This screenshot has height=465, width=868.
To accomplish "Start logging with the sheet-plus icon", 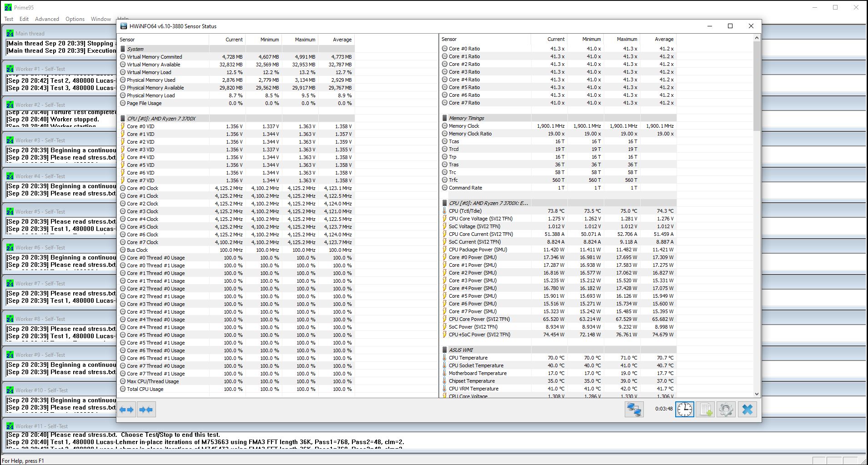I will [705, 410].
